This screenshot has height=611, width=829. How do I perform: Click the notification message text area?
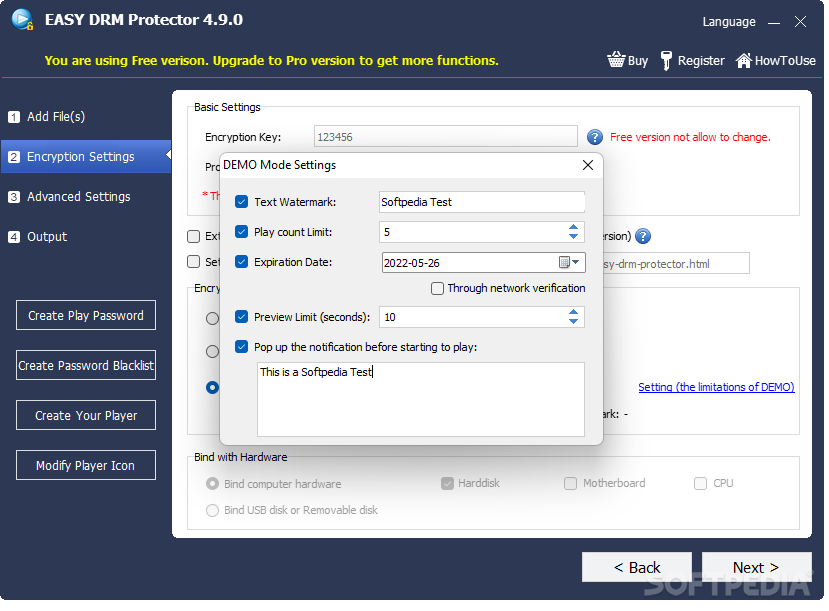click(x=421, y=400)
